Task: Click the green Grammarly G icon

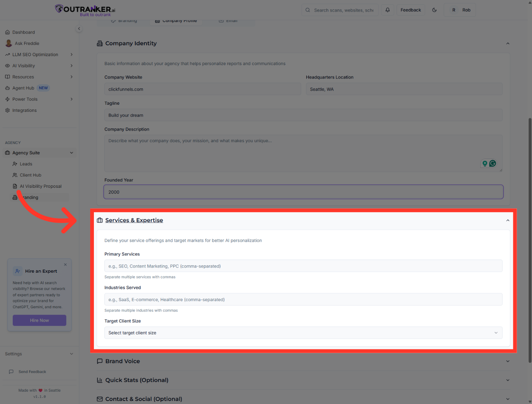Action: click(493, 163)
